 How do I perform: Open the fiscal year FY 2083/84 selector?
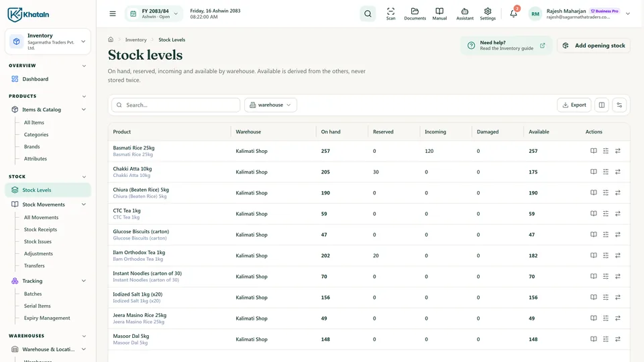(154, 14)
